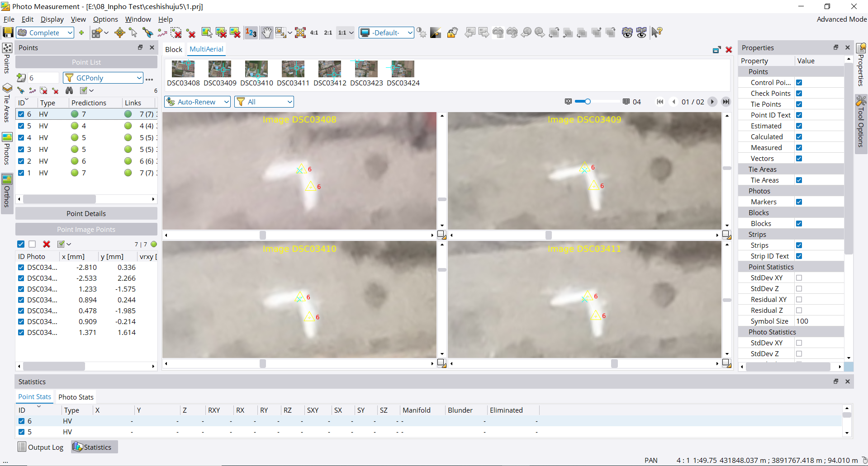
Task: Uncheck the Tie Points property checkbox
Action: 799,104
